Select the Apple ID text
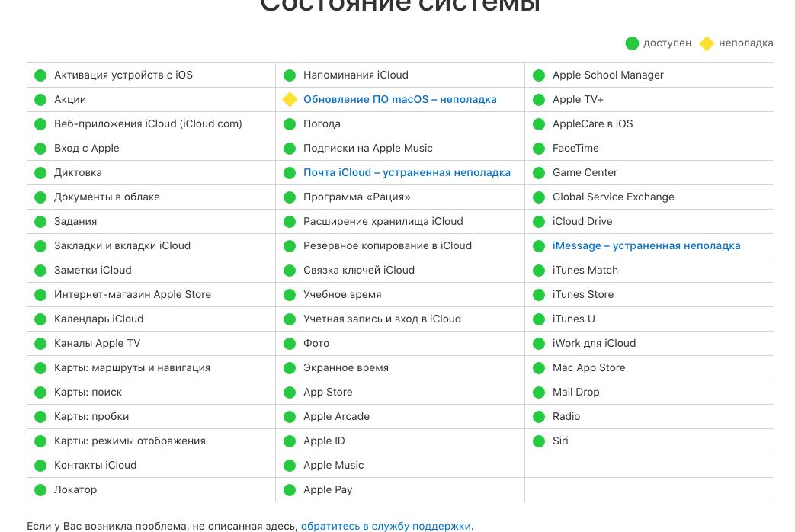The image size is (795, 532). [x=324, y=441]
